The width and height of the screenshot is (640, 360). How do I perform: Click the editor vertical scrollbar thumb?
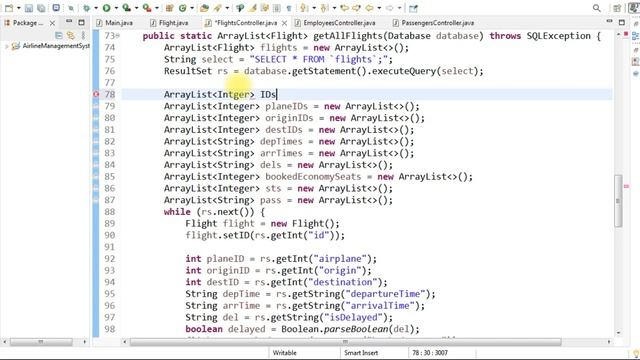(618, 201)
